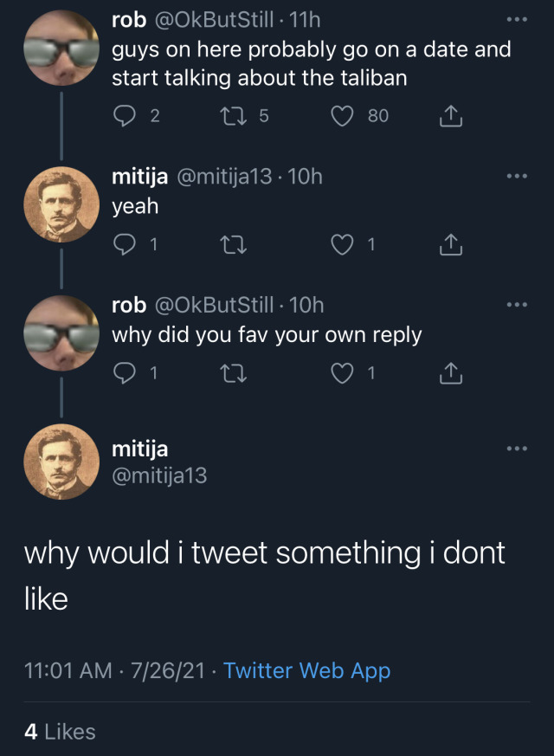Retweet "why did you fav your own reply"
Screen dimensions: 554x756
point(233,373)
